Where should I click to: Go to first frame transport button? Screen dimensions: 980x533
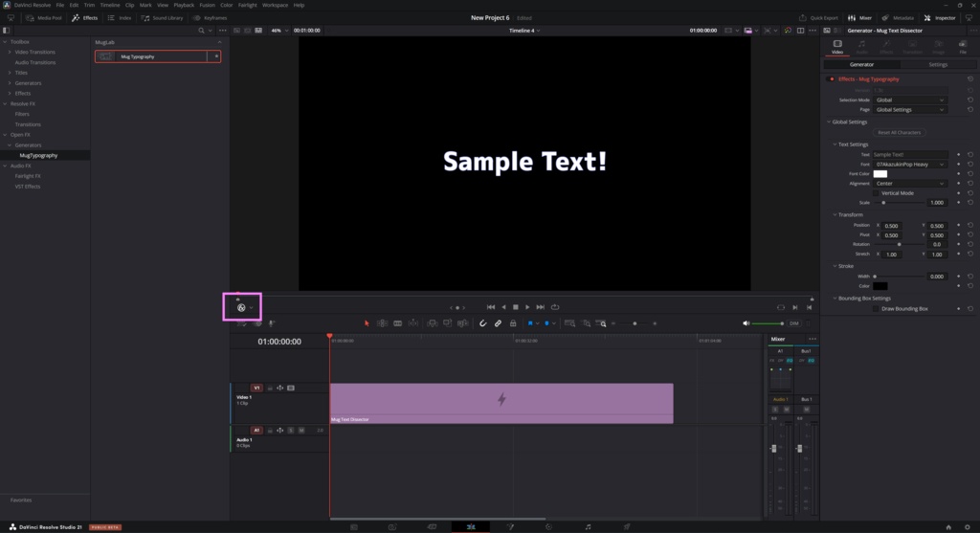coord(491,307)
